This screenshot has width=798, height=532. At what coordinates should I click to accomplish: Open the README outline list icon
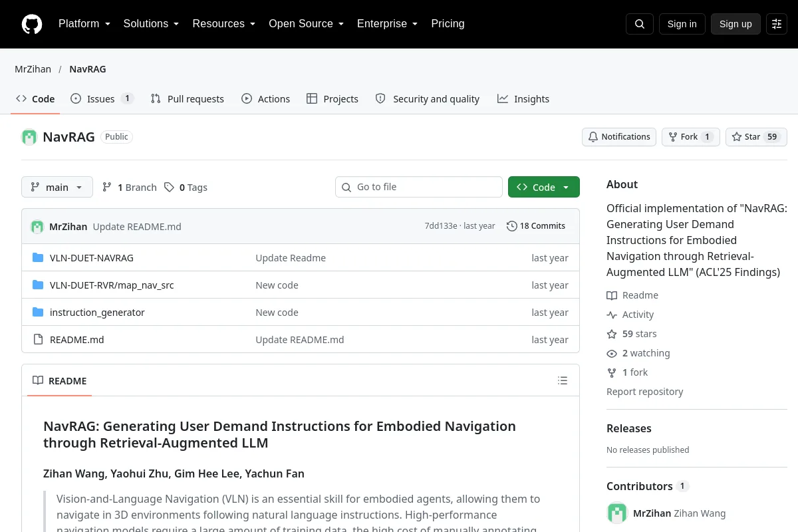pos(563,380)
